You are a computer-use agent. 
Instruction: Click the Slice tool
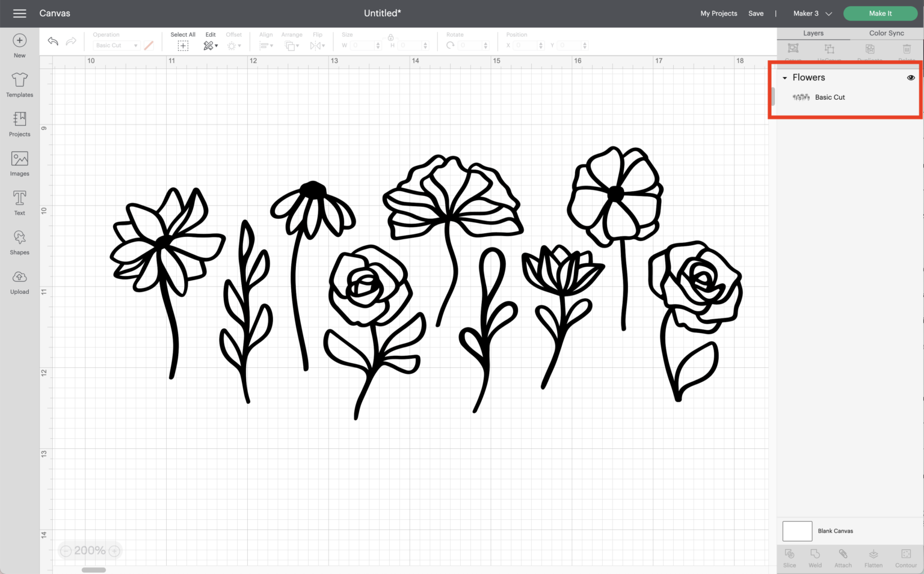click(789, 558)
